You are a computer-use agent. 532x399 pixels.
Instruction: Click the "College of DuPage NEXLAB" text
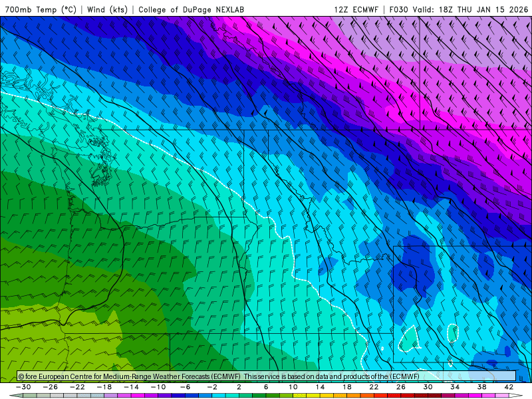tap(192, 9)
